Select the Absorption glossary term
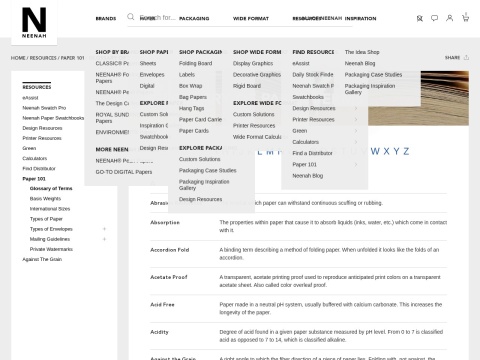480x360 pixels. pyautogui.click(x=165, y=222)
